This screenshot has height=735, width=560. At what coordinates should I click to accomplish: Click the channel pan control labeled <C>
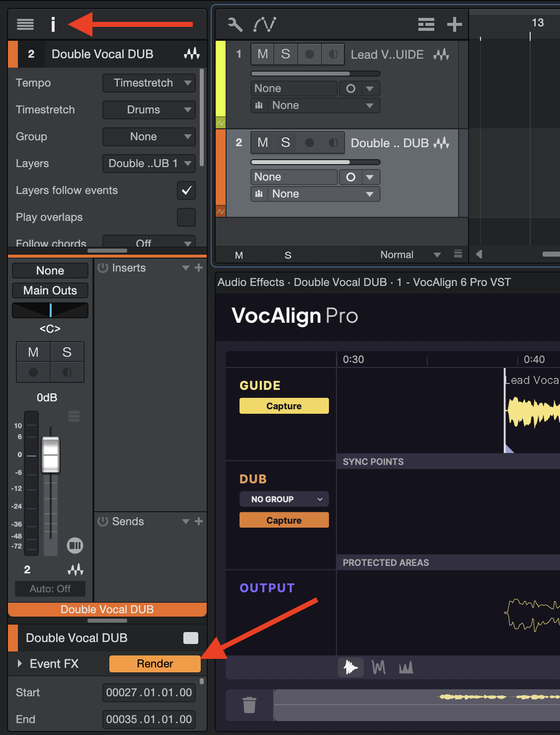[x=50, y=310]
